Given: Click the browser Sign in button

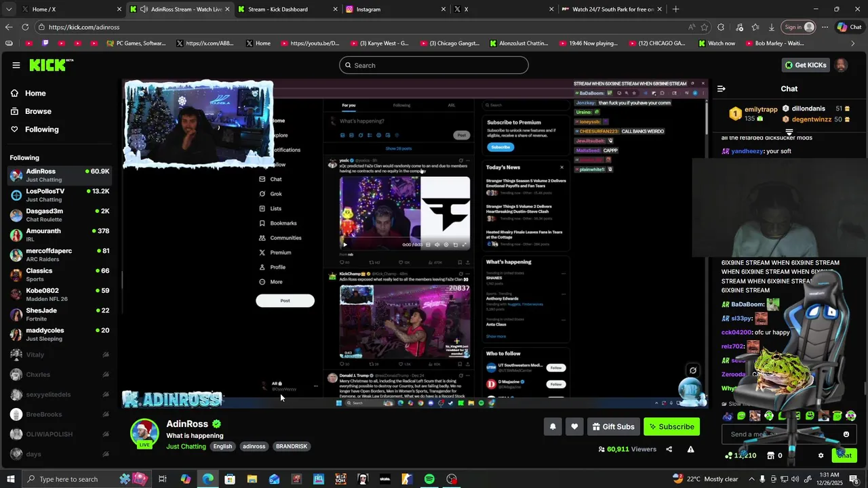Looking at the screenshot, I should point(799,27).
